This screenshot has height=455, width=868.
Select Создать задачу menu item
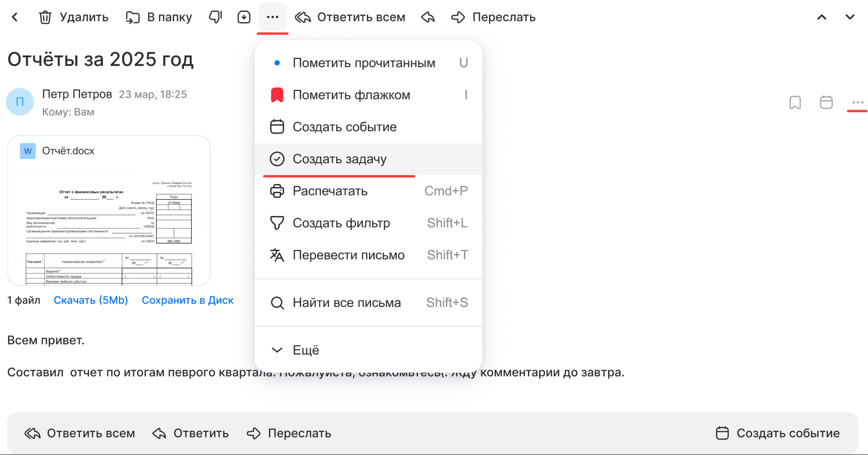click(340, 159)
